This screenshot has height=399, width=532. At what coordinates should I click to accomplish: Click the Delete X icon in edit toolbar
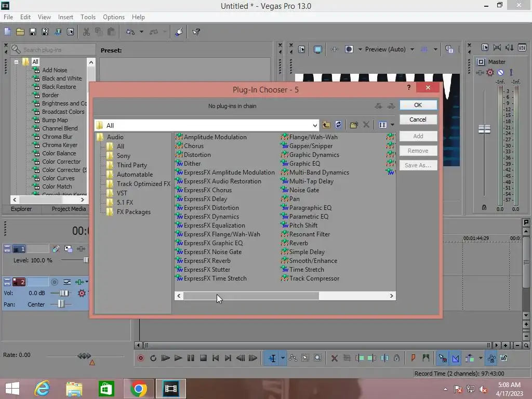pos(334,358)
